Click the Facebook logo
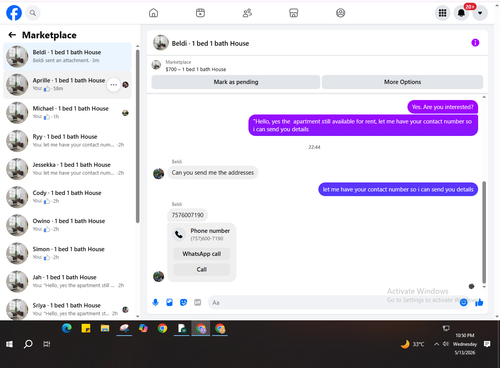Screen dimensions: 500x368 (14, 13)
